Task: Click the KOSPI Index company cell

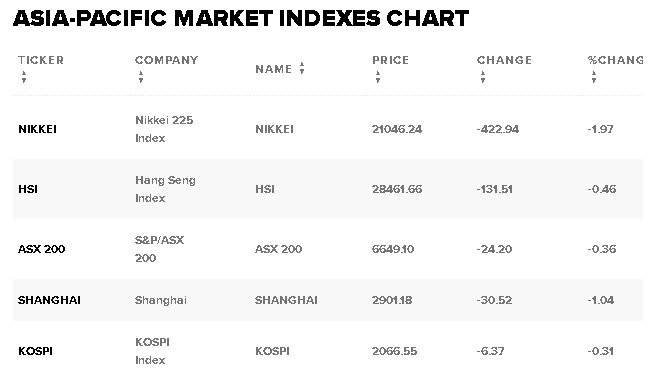Action: pos(152,351)
